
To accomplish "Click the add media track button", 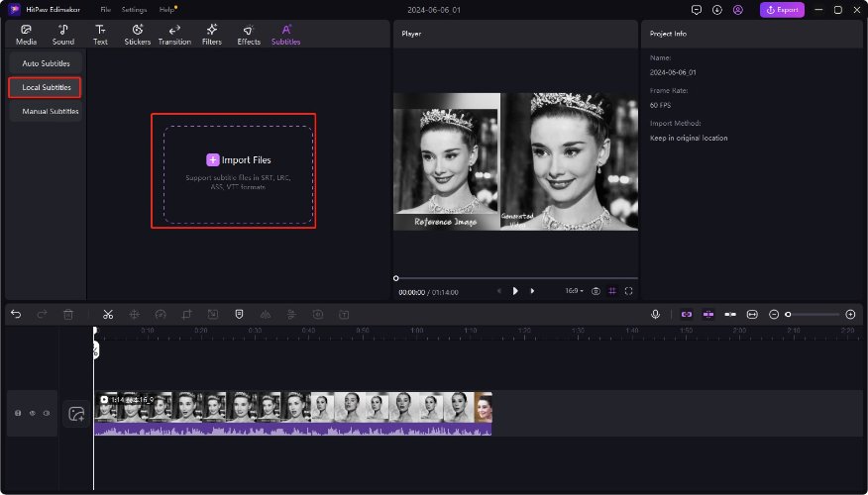I will 76,414.
